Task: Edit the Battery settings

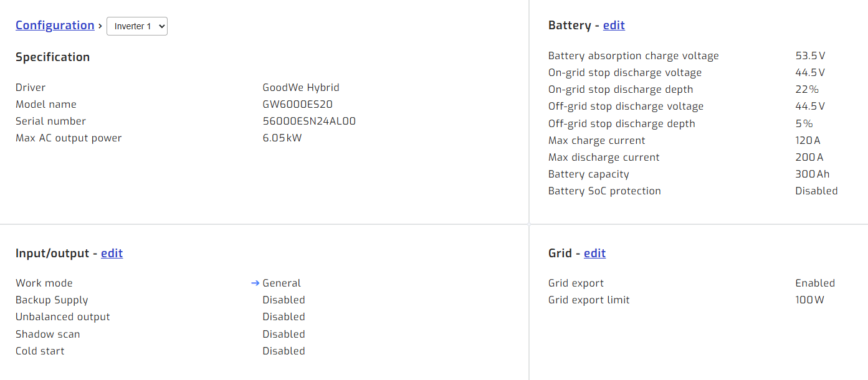Action: pyautogui.click(x=614, y=26)
